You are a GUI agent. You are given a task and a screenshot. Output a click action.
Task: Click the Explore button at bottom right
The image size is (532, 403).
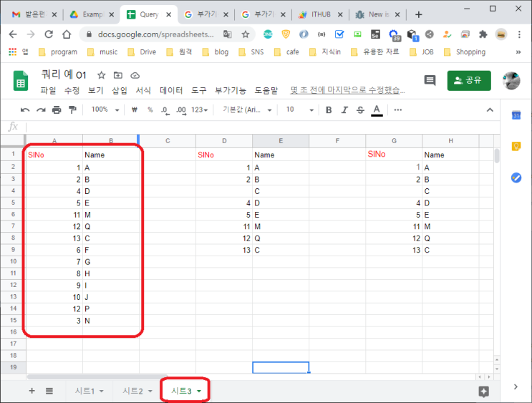tap(484, 392)
